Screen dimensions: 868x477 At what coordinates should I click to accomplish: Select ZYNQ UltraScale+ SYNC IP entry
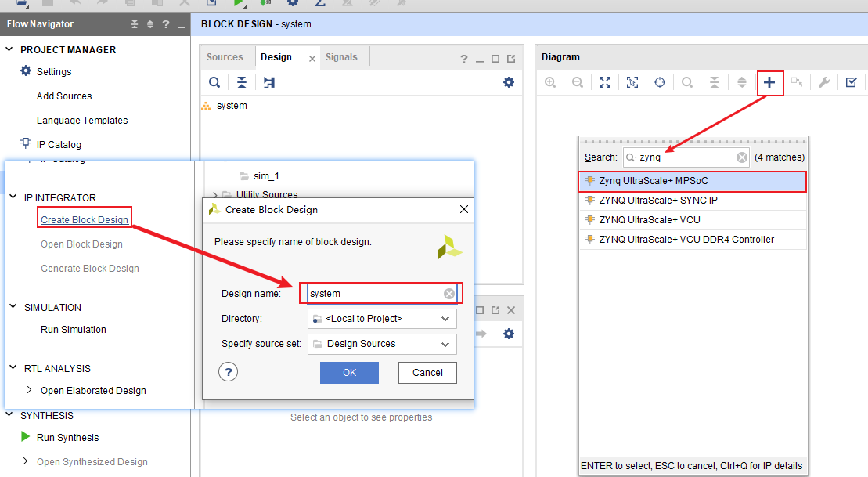click(692, 201)
